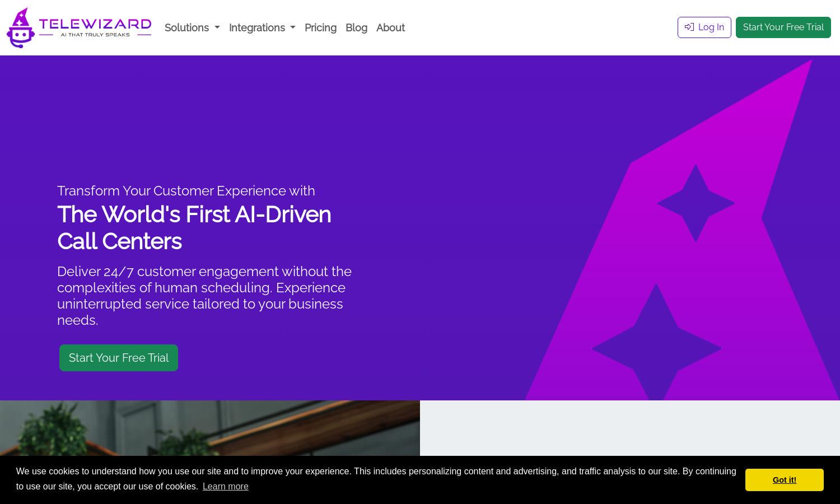Click the login arrow icon
This screenshot has height=504, width=840.
coord(689,27)
